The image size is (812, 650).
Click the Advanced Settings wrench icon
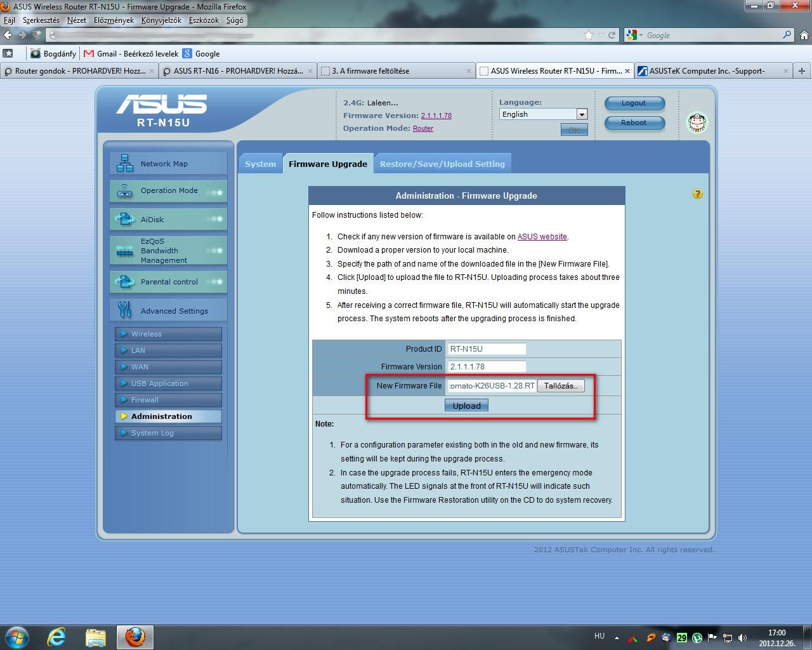point(124,310)
